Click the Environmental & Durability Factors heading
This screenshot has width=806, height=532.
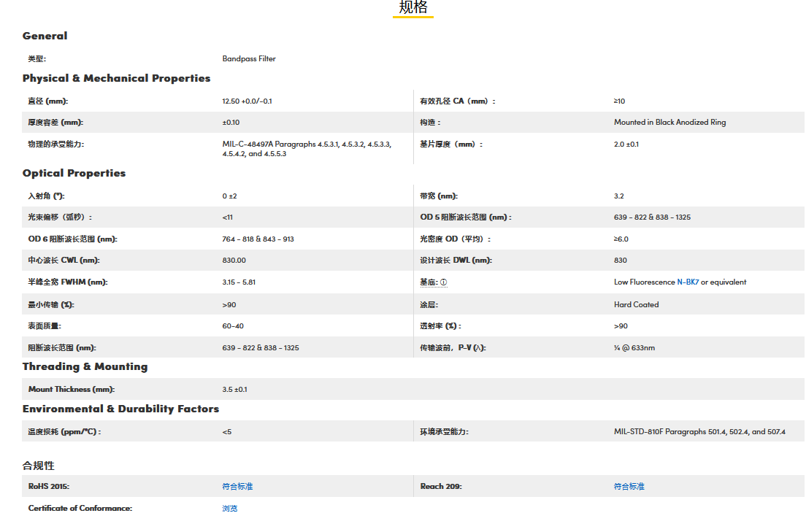[120, 409]
